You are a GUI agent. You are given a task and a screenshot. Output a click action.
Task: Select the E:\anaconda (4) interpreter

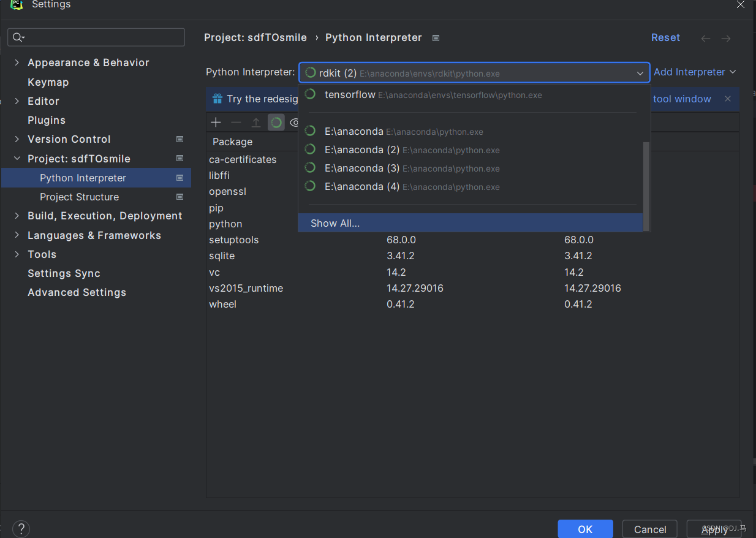(471, 186)
